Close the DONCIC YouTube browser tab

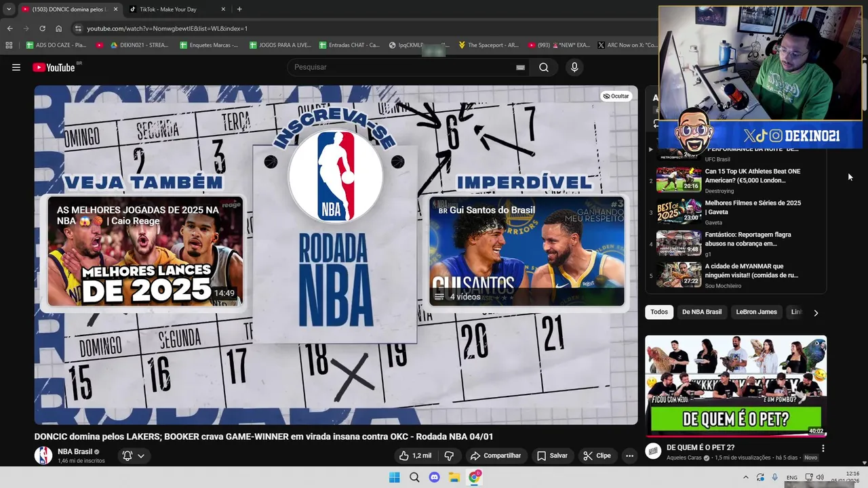coord(115,9)
